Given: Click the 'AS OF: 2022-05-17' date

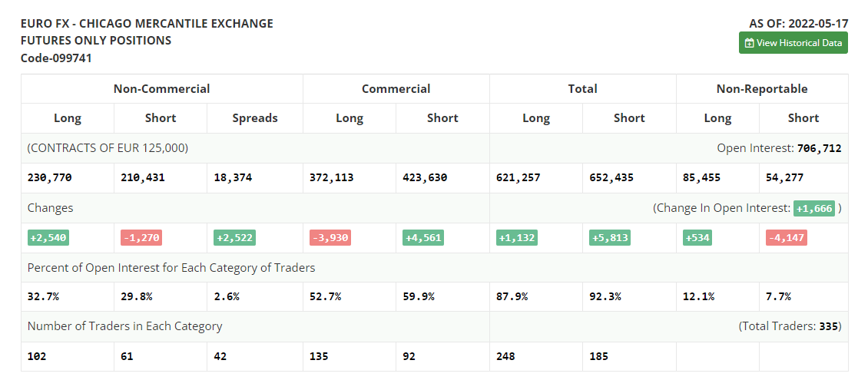Looking at the screenshot, I should [x=798, y=24].
